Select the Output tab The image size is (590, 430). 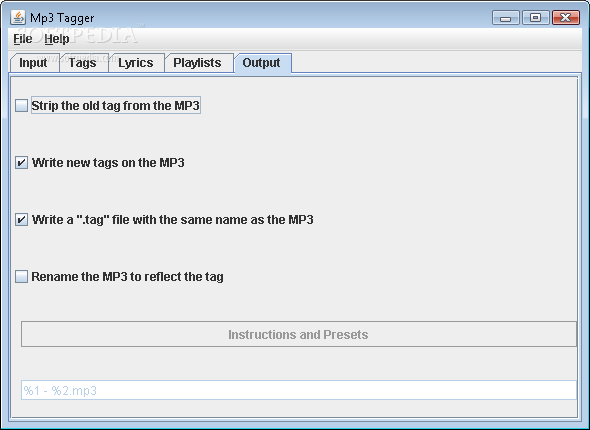(x=262, y=63)
